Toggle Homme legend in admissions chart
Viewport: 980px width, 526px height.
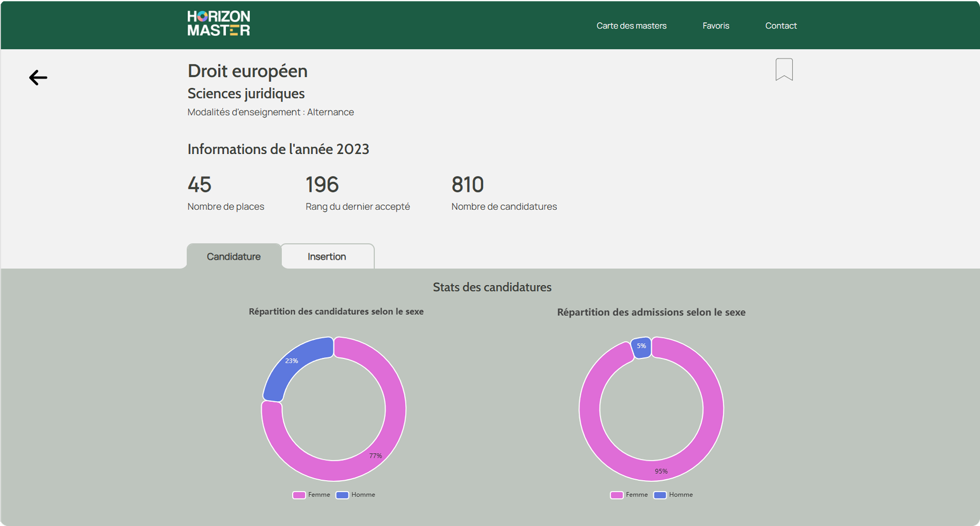point(673,495)
